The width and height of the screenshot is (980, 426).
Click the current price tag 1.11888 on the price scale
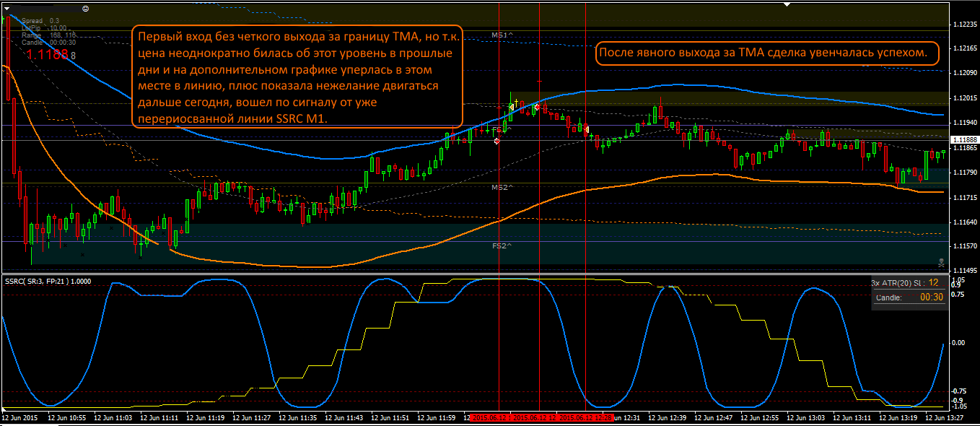click(x=965, y=139)
